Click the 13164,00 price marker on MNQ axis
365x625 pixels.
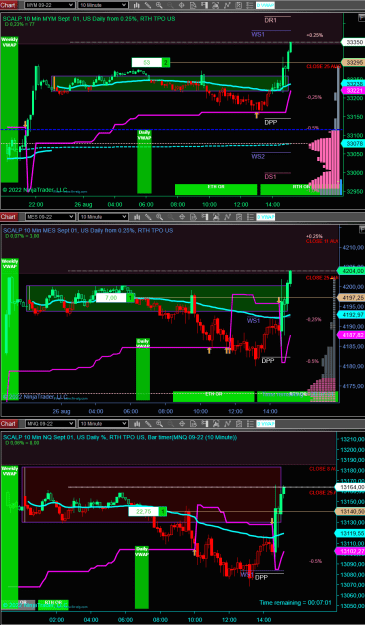350,487
